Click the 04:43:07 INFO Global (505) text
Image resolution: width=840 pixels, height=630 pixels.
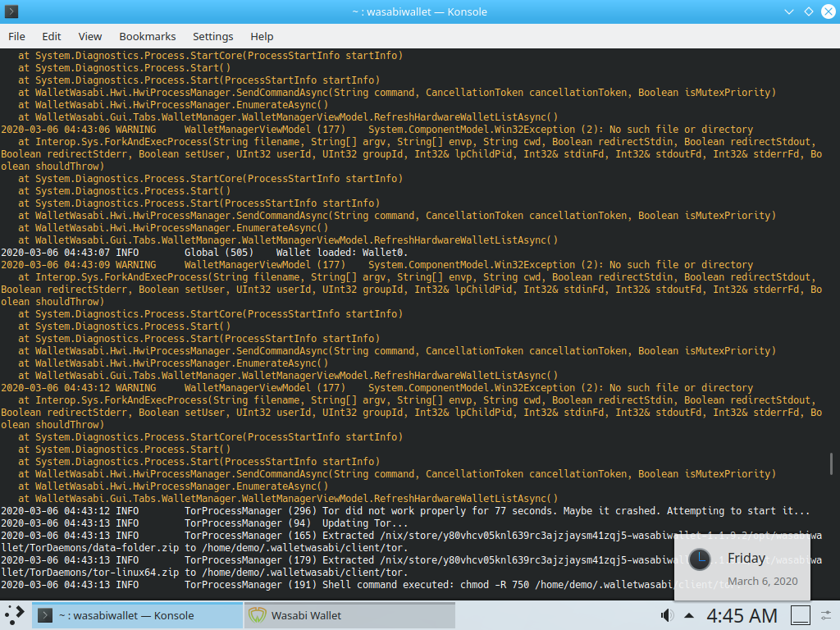click(x=127, y=253)
